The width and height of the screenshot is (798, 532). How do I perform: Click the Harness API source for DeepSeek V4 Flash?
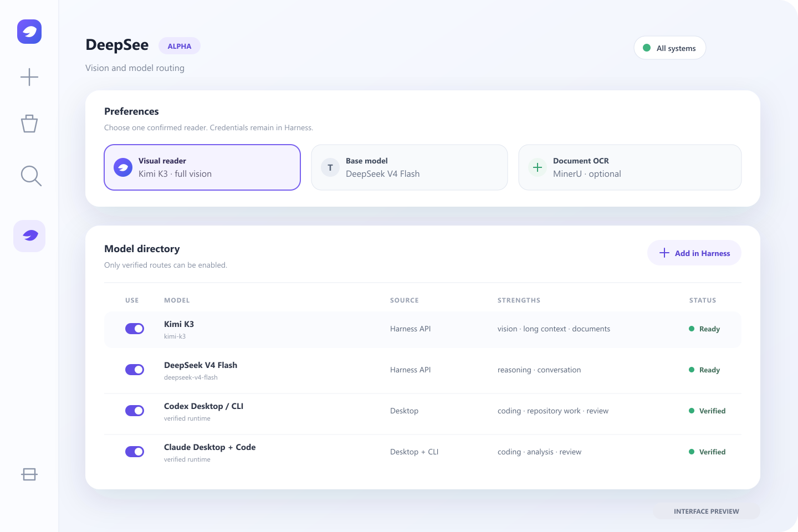(x=410, y=370)
